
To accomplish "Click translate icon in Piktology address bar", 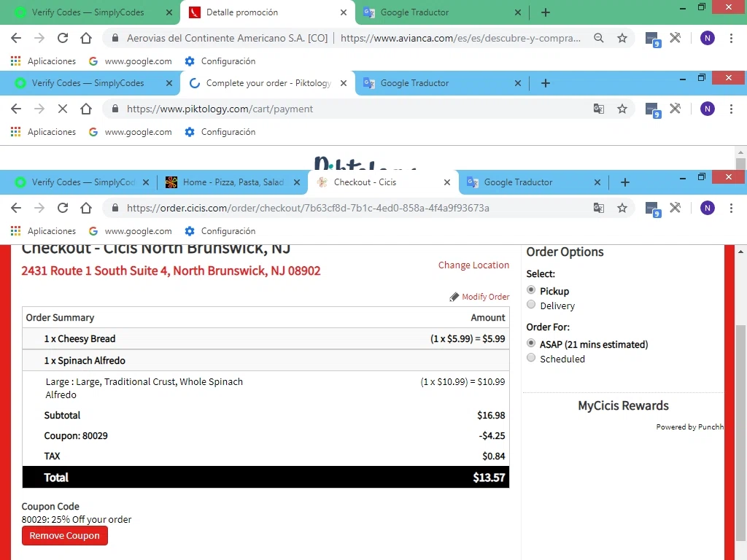I will click(599, 109).
